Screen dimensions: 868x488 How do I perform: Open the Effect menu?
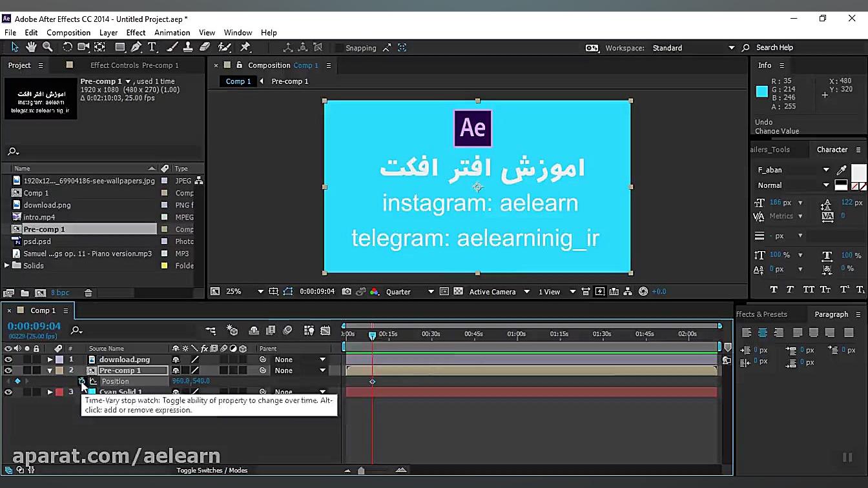click(136, 32)
